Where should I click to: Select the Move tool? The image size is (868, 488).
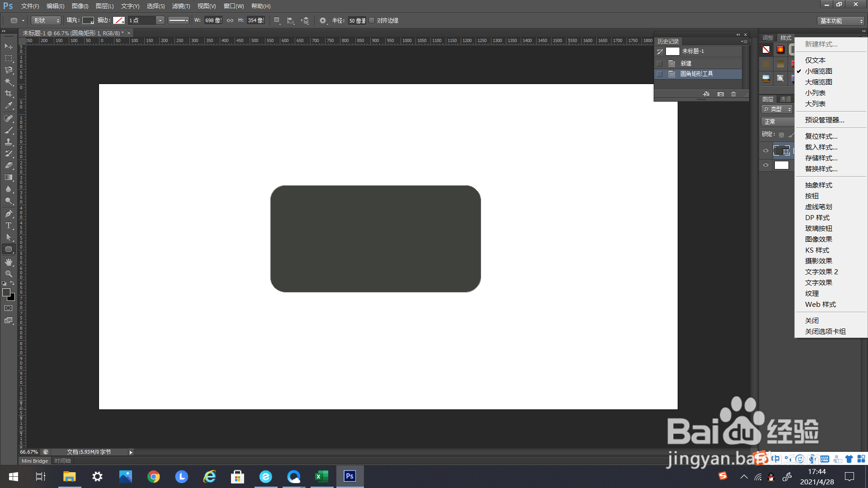(x=9, y=47)
